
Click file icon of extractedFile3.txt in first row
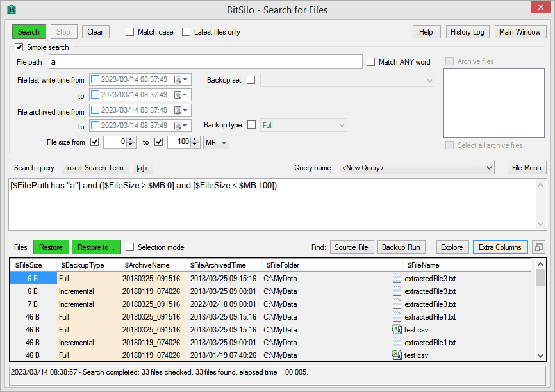tap(397, 279)
